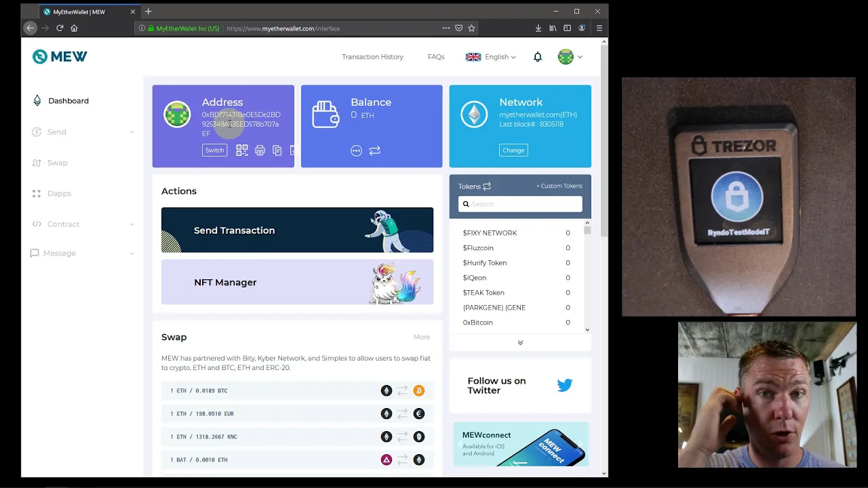Select the 1 ETH / 198.0510 EUR swap pair
Viewport: 868px width, 488px height.
click(x=297, y=413)
